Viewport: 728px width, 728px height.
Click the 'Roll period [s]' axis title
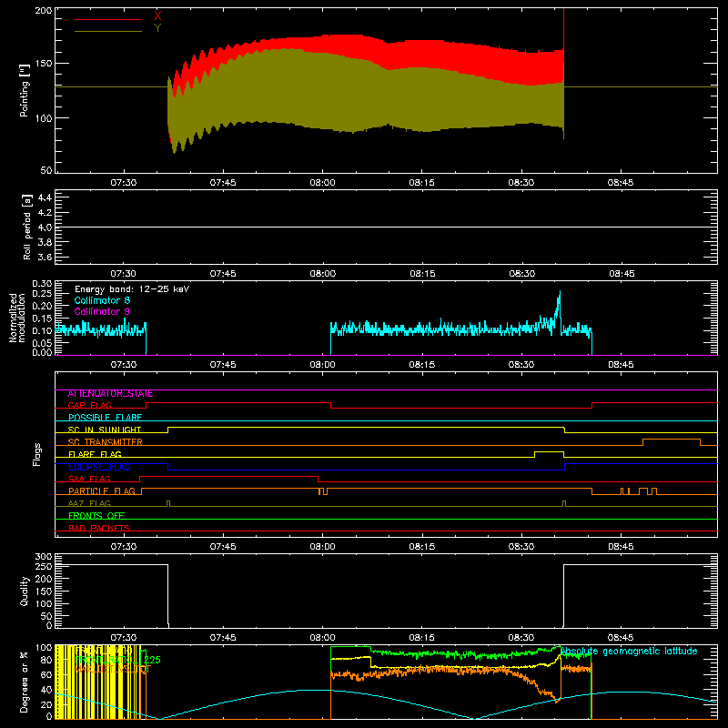point(27,227)
